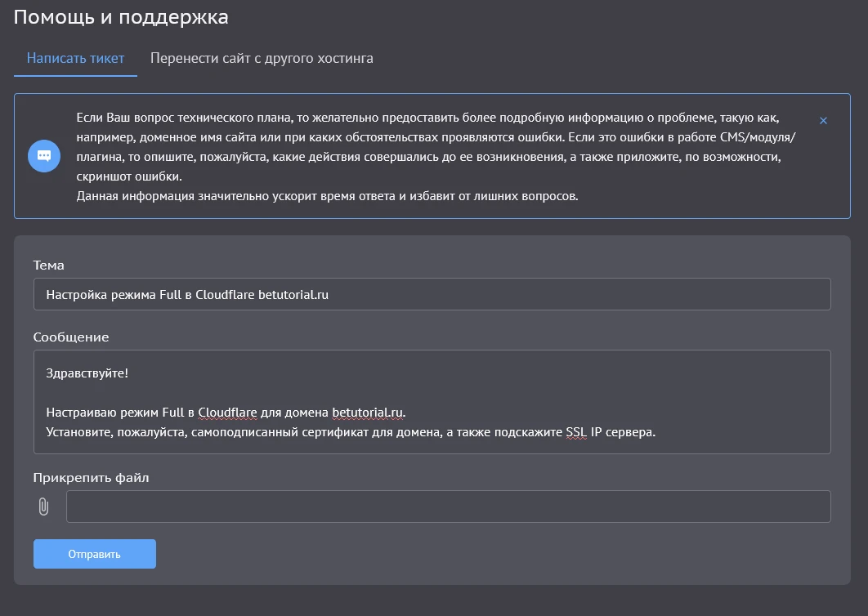Click the Тема field label

pos(49,265)
